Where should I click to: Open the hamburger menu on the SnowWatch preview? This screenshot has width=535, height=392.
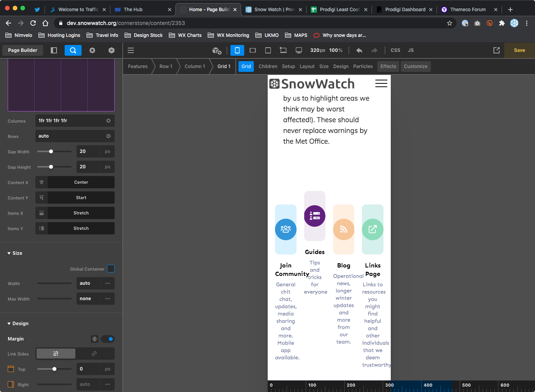tap(381, 83)
